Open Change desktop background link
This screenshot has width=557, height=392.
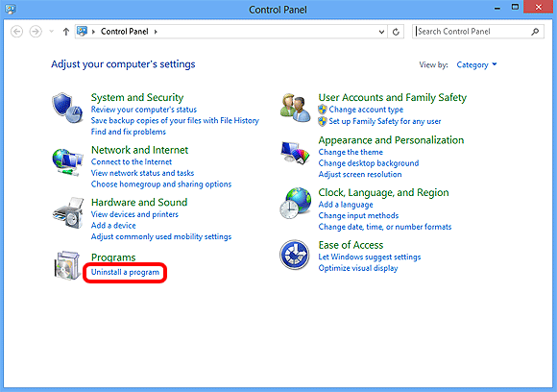click(x=369, y=163)
